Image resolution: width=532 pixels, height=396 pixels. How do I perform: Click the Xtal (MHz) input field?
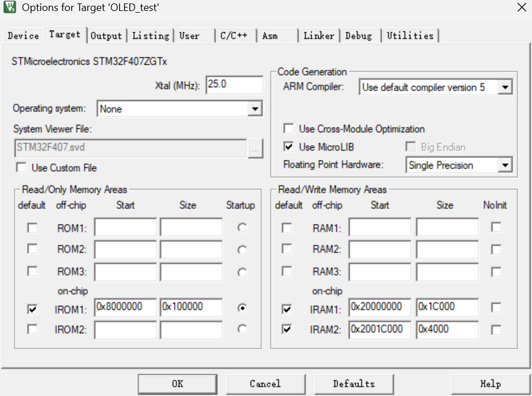pyautogui.click(x=234, y=84)
